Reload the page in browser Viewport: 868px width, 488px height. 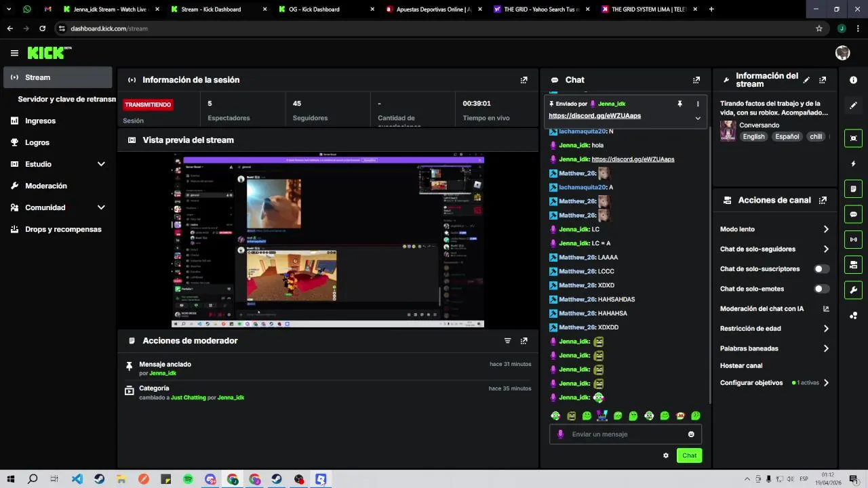point(42,28)
